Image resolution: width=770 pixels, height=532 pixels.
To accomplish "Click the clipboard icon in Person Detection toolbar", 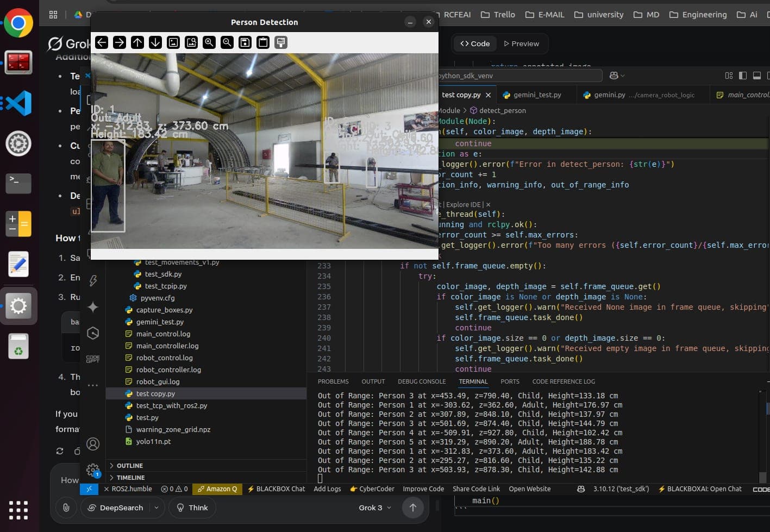I will [x=263, y=42].
